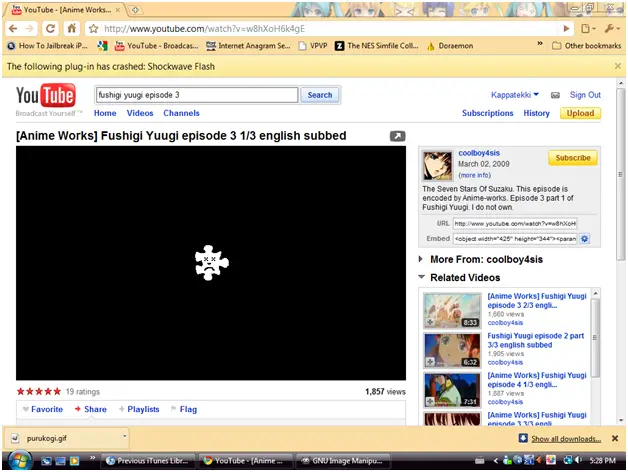Click the Sign Out link
This screenshot has width=628, height=472.
tap(585, 95)
